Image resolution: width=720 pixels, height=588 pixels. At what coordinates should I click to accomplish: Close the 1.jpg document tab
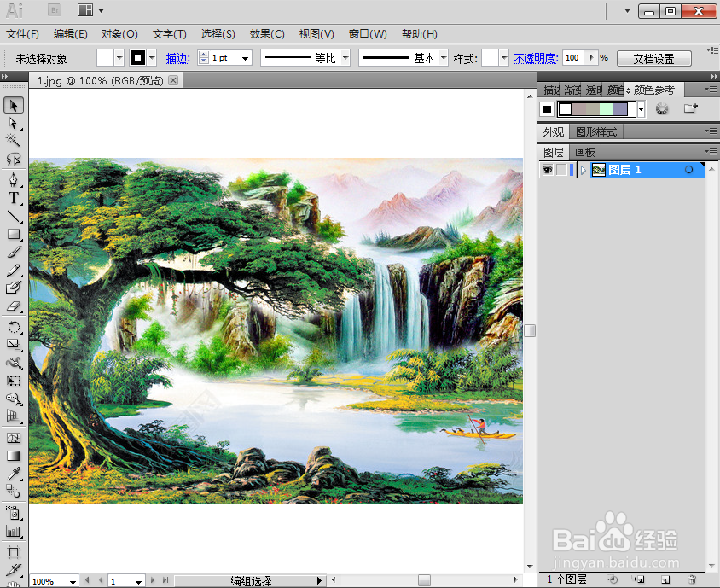(x=173, y=80)
